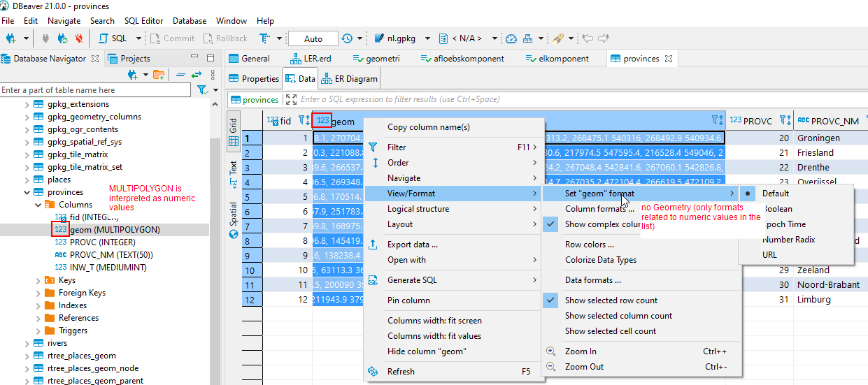Click the Collapse All icon in Navigator
868x385 pixels.
pos(180,75)
